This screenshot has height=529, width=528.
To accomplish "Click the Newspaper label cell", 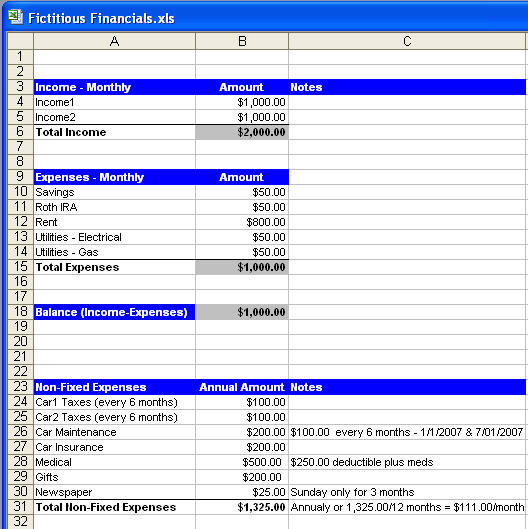I will pos(114,492).
